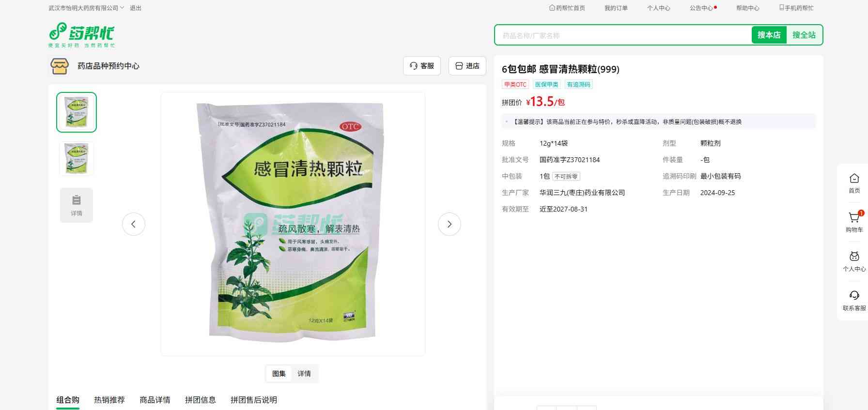Open the 详情 document icon thumbnail
The width and height of the screenshot is (868, 410).
tap(77, 205)
